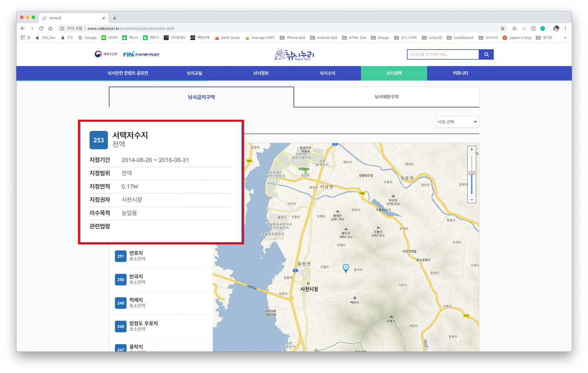
Task: Bookmark this page using the star icon
Action: click(x=503, y=28)
